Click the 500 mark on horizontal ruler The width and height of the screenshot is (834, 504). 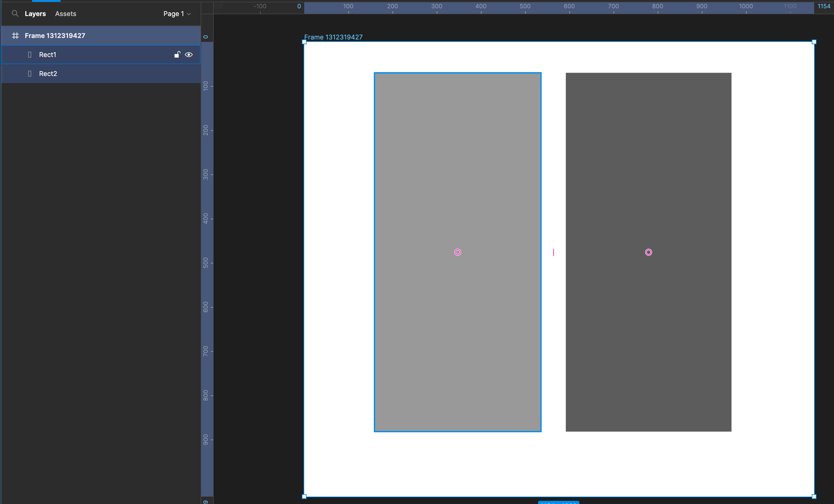point(525,7)
